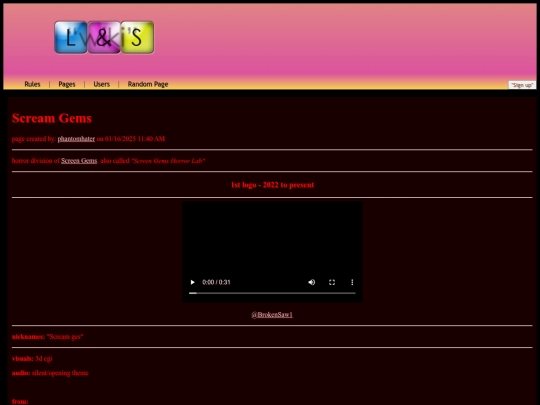Visit phantomhater's user profile

click(76, 139)
